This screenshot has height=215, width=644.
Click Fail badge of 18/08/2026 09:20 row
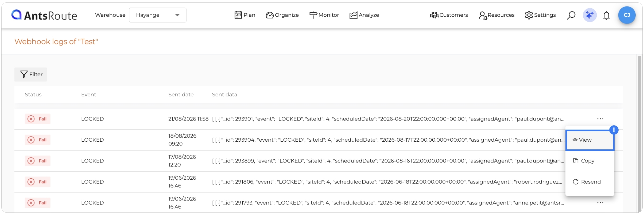click(x=38, y=140)
